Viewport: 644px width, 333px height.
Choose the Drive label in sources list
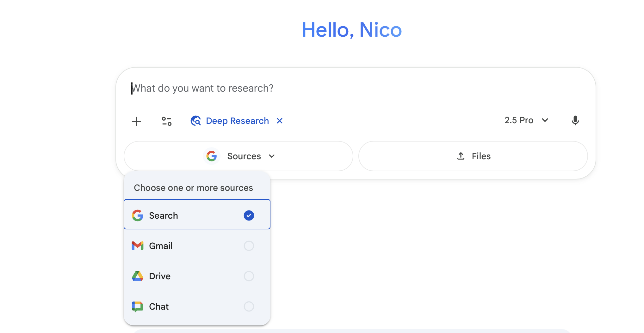160,276
